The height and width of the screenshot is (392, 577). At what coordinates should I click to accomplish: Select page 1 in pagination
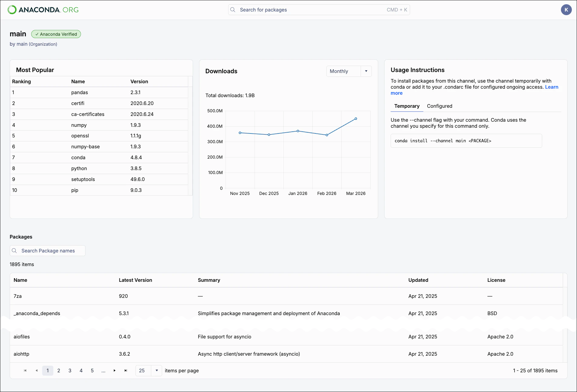[x=48, y=371]
